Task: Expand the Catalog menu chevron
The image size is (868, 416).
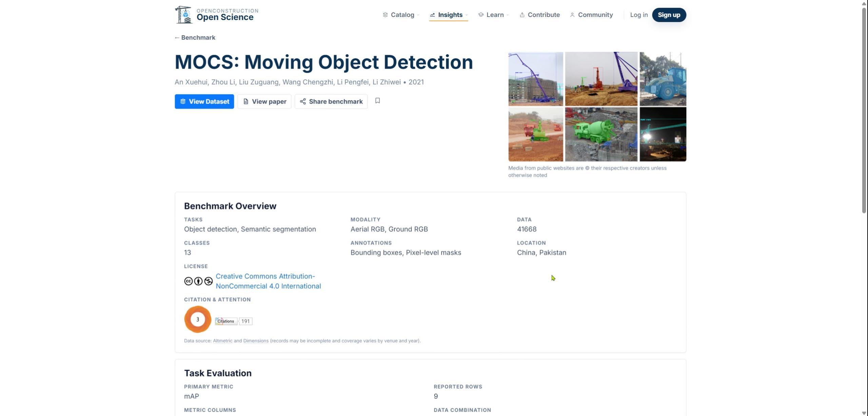Action: [418, 15]
